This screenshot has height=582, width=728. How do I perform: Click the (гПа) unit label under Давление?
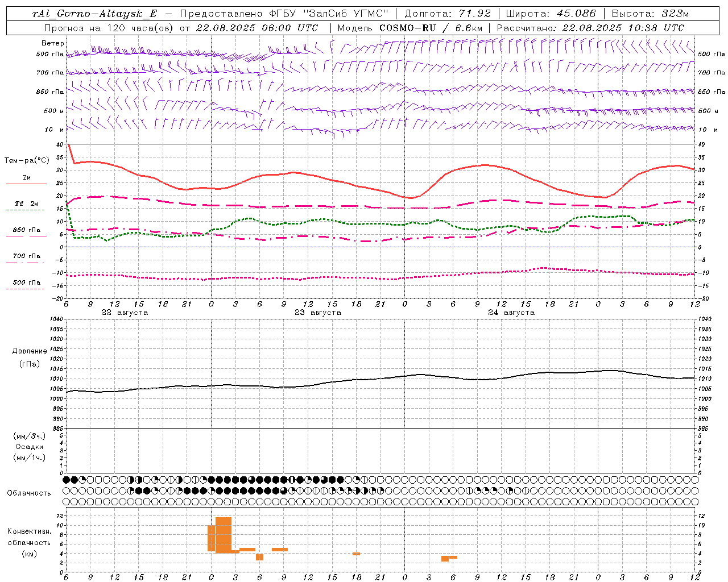pos(30,364)
